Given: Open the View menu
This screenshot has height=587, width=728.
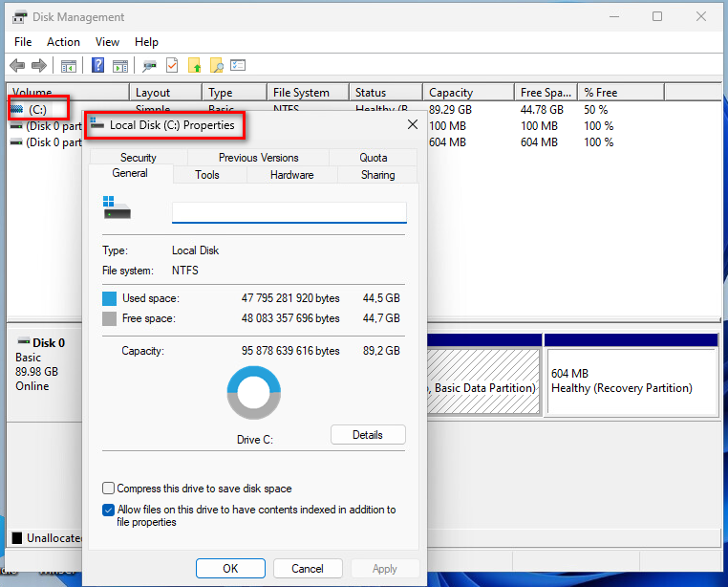Looking at the screenshot, I should point(107,42).
